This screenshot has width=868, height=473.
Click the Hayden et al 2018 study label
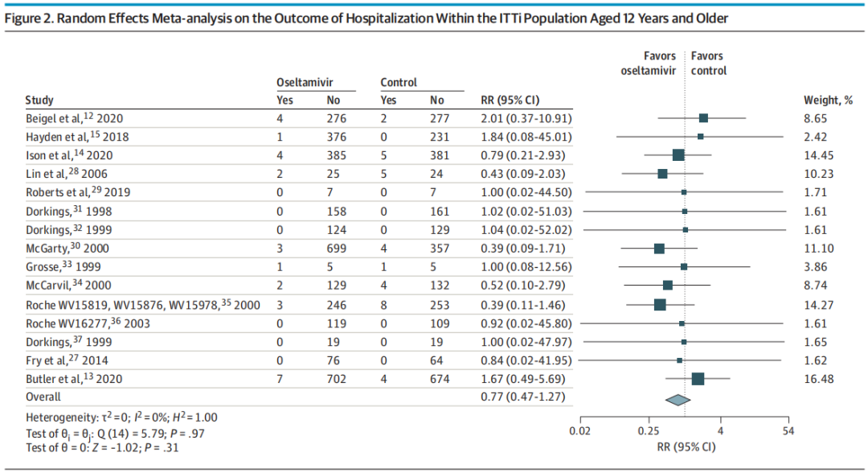tap(77, 137)
